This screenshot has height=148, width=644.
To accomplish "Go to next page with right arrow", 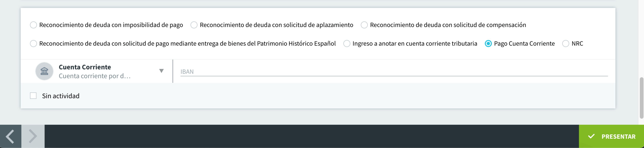I will coord(33,136).
